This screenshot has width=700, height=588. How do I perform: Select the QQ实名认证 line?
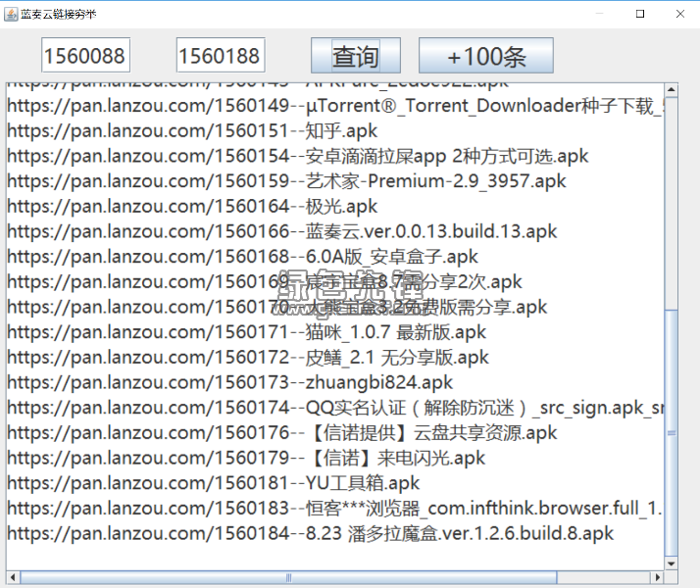335,408
